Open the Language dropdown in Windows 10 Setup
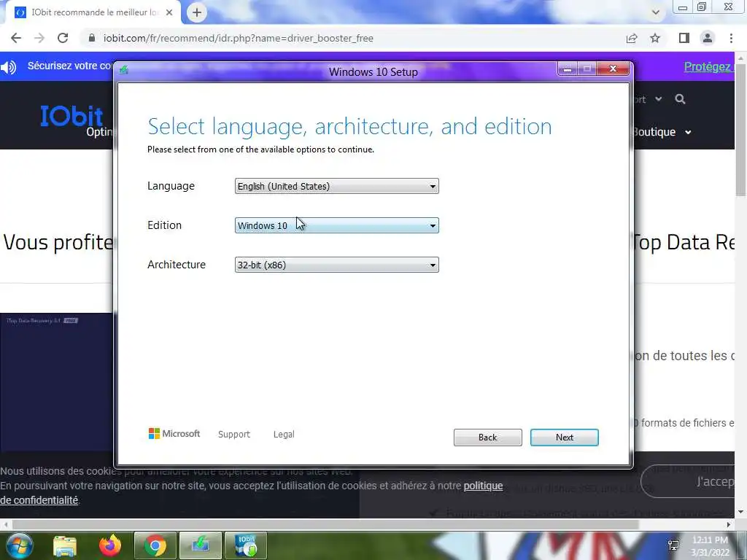747x560 pixels. [336, 186]
